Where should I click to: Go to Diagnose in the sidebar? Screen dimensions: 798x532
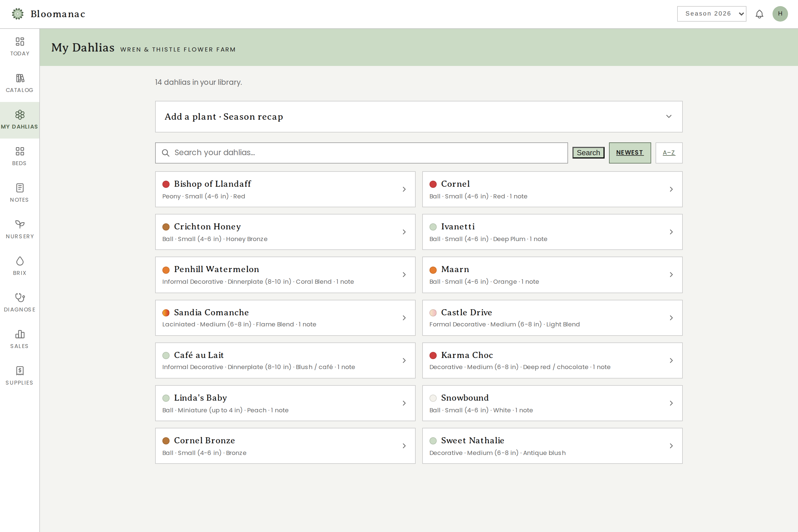tap(20, 303)
